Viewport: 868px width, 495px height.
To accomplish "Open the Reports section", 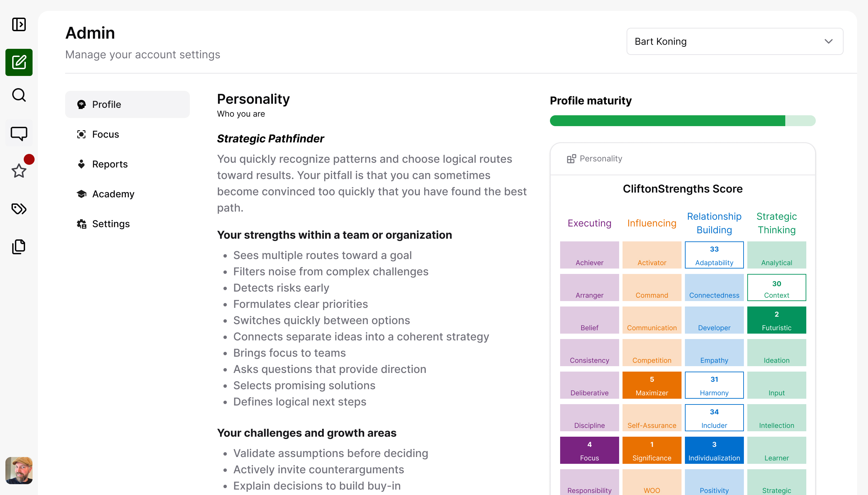I will click(110, 164).
